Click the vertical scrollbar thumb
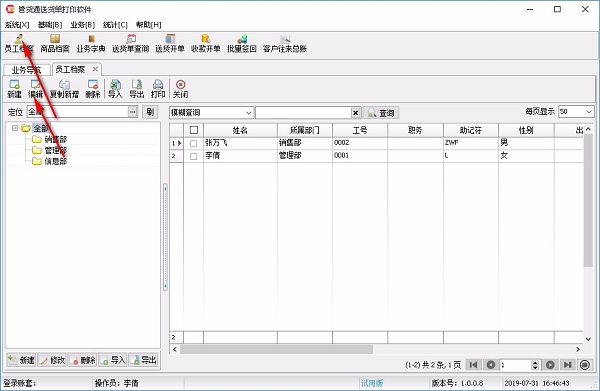Image resolution: width=600 pixels, height=391 pixels. 588,200
